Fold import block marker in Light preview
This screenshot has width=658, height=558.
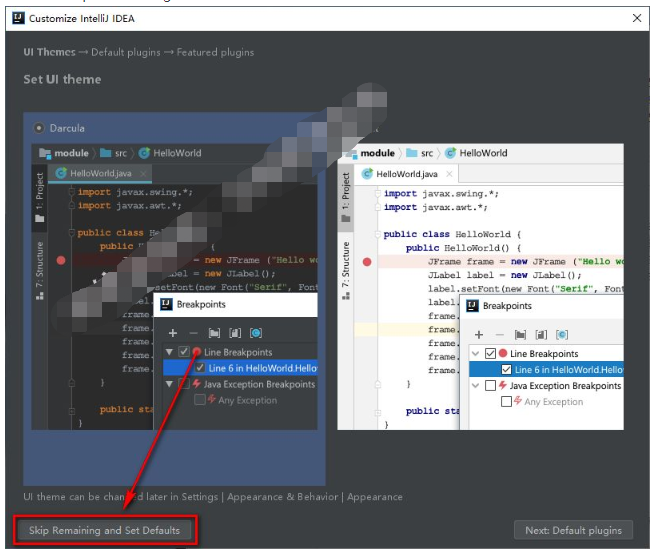click(377, 193)
